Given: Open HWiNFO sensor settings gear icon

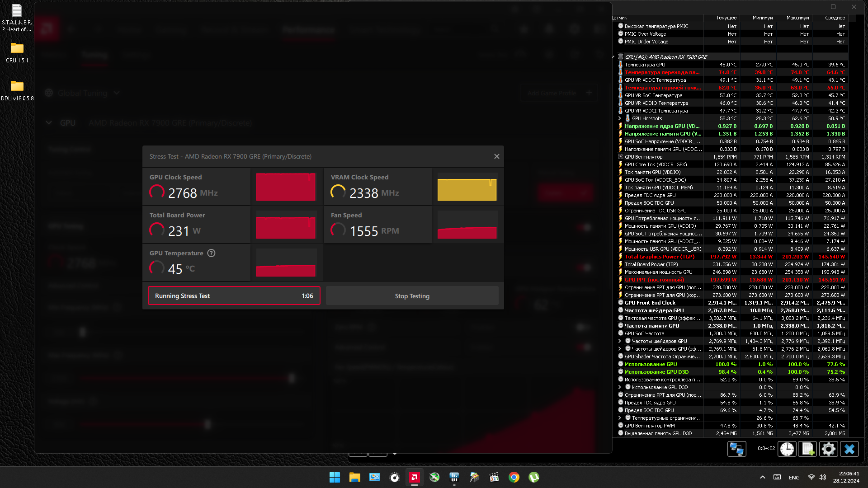Looking at the screenshot, I should coord(828,449).
